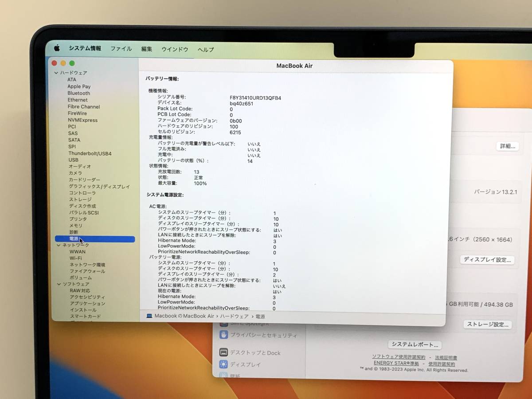The width and height of the screenshot is (532, 399).
Task: Select RAW対応 in the sidebar
Action: (80, 291)
